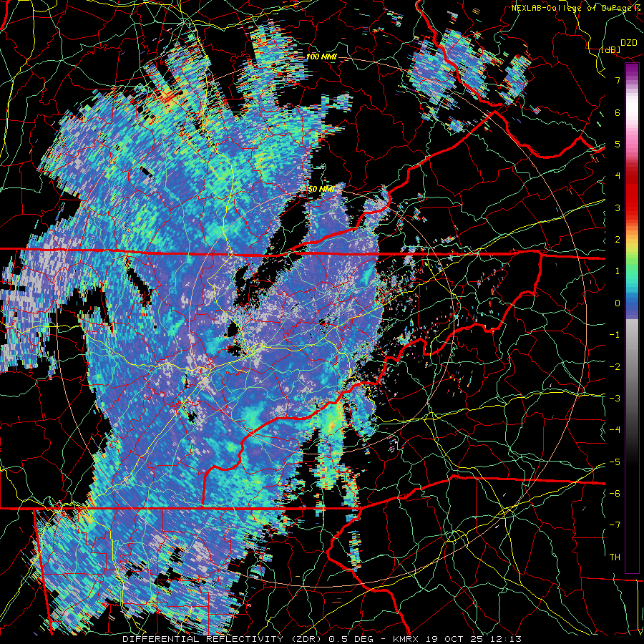Click the "-7" scale value

coord(615,525)
